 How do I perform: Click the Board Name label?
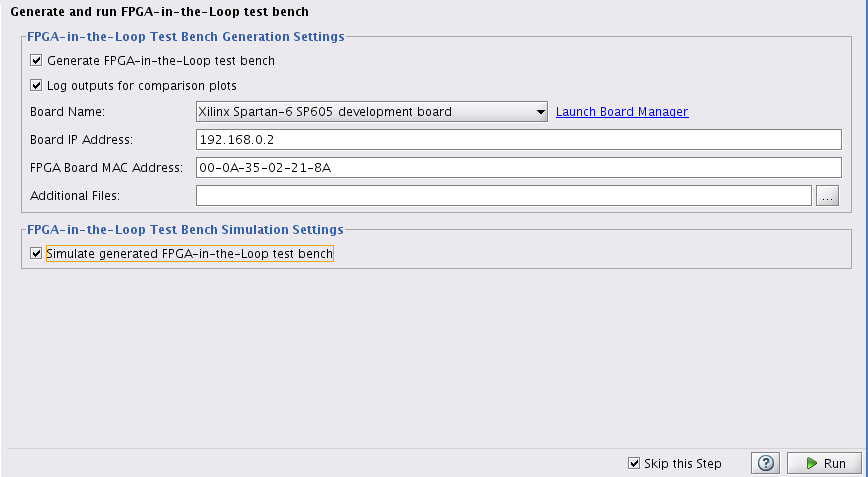[67, 112]
